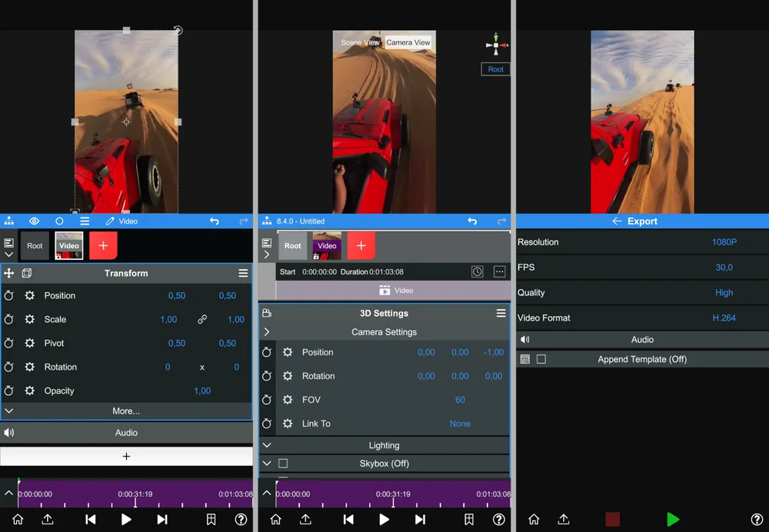Open the clip timing clock icon

tap(478, 271)
